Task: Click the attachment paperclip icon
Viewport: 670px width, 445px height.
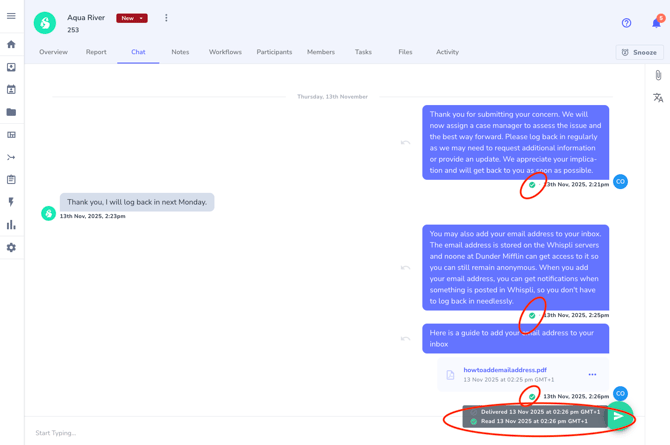Action: click(x=658, y=75)
